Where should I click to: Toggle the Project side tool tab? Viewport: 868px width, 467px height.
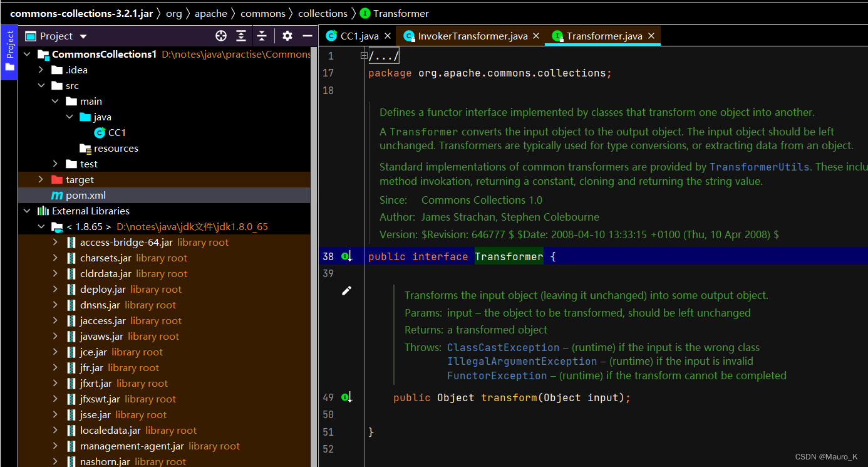pos(9,53)
